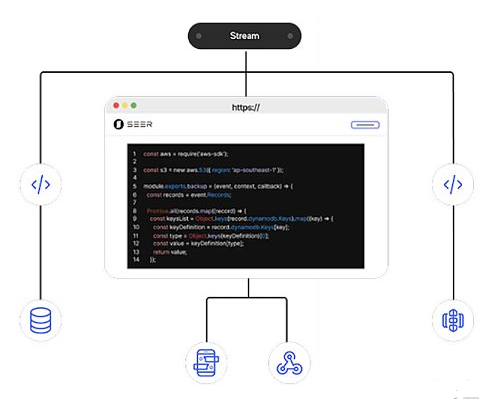Click the green maximize dot
This screenshot has height=399, width=501.
click(x=134, y=105)
